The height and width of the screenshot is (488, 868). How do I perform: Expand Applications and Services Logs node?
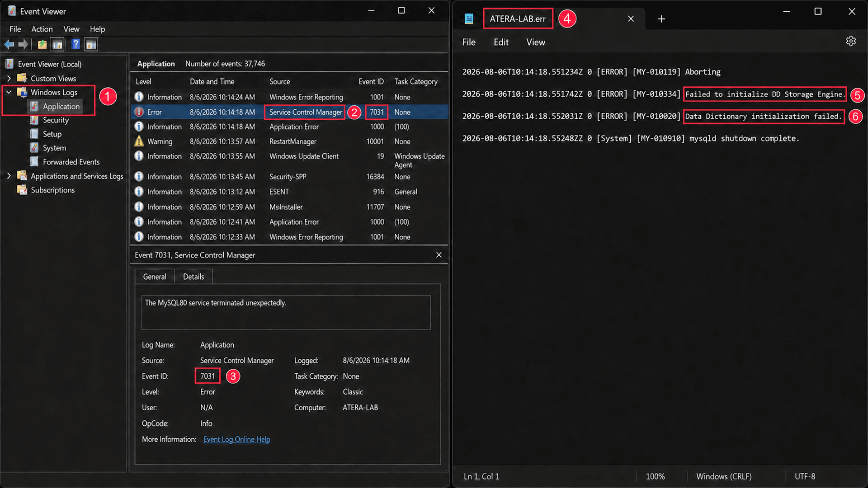(x=9, y=176)
